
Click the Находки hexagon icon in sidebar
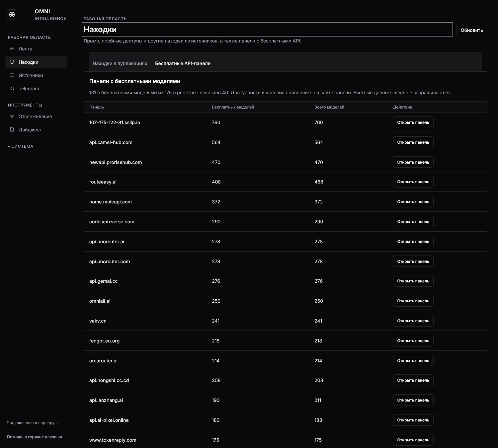pyautogui.click(x=12, y=62)
